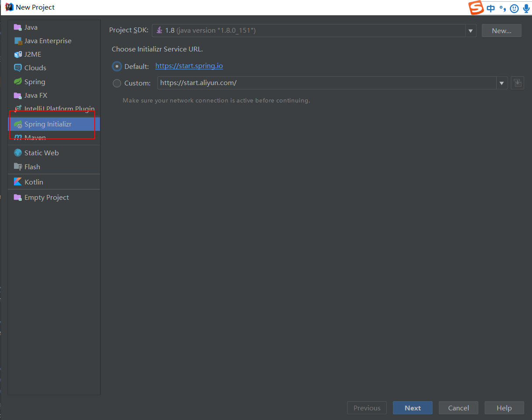Click the Spring leaf icon
Viewport: 532px width, 420px height.
point(17,82)
